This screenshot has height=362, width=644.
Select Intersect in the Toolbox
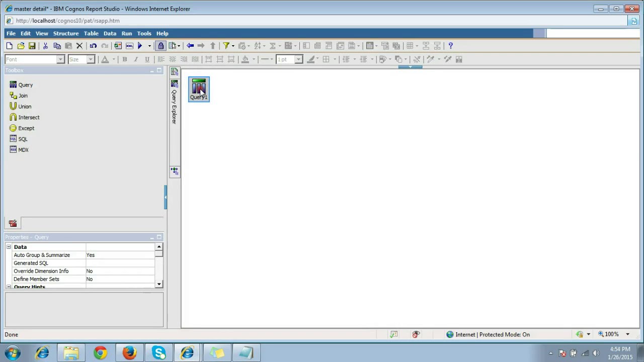(25, 117)
